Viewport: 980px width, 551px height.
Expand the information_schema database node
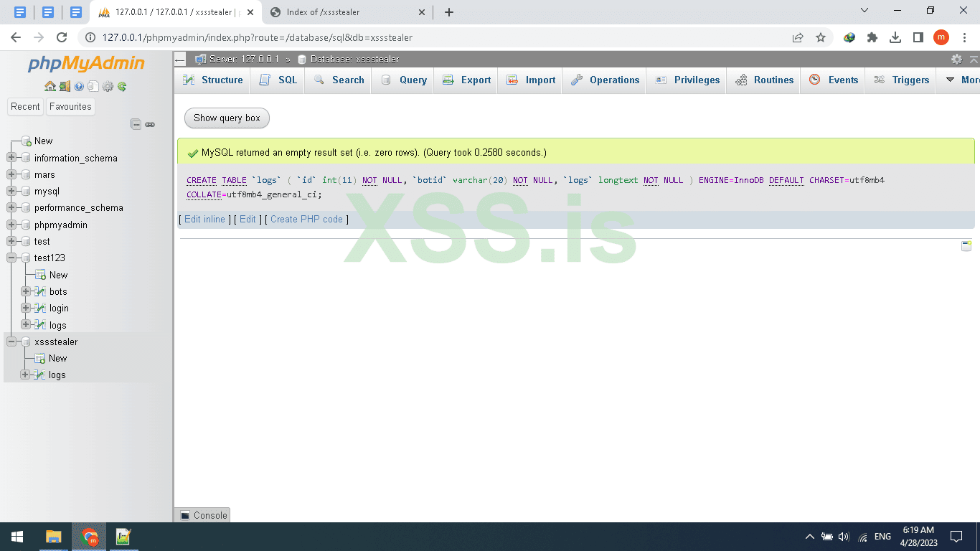[11, 158]
